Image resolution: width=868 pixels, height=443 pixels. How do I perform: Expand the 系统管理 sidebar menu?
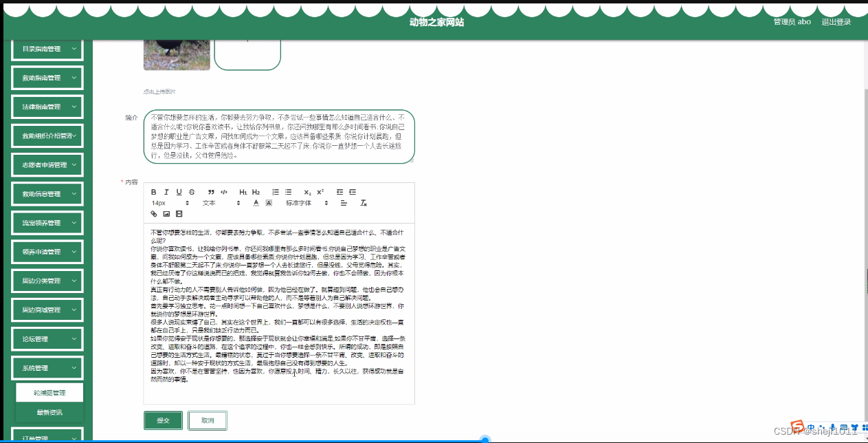pyautogui.click(x=47, y=367)
